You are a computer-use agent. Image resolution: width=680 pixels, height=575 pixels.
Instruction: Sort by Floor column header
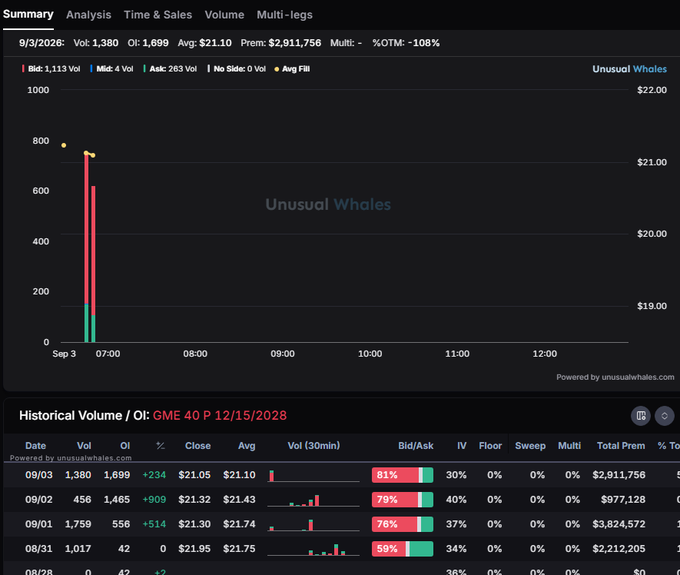(x=490, y=446)
